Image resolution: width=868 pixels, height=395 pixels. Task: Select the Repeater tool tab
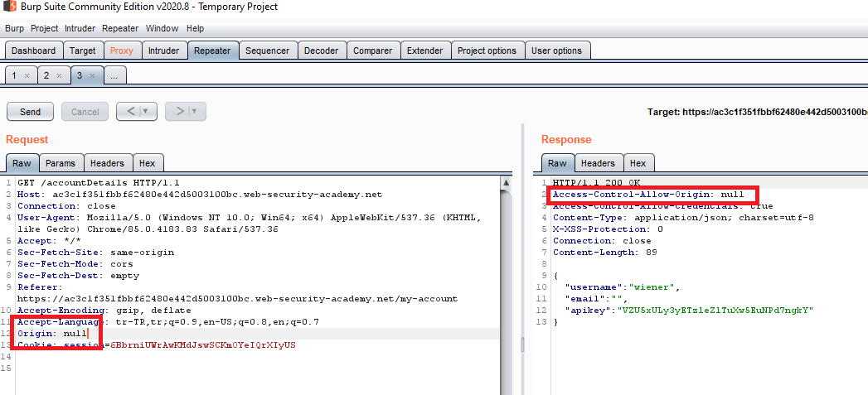click(x=212, y=51)
